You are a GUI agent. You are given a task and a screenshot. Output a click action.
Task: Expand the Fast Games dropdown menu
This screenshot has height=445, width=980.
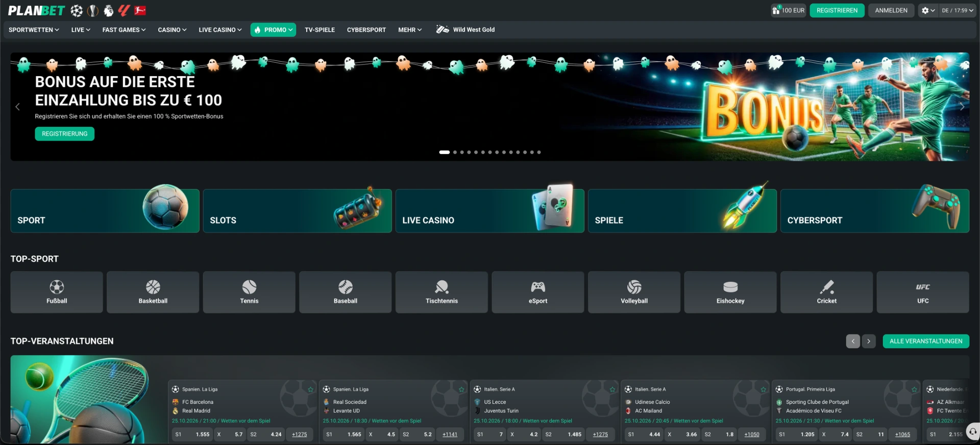[124, 30]
